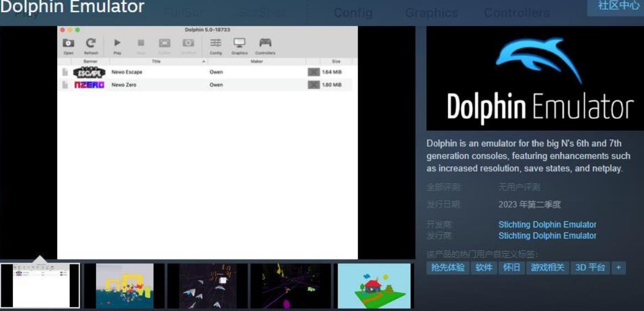Click the icon beside 1.64 MiB size
This screenshot has width=644, height=311.
point(314,72)
